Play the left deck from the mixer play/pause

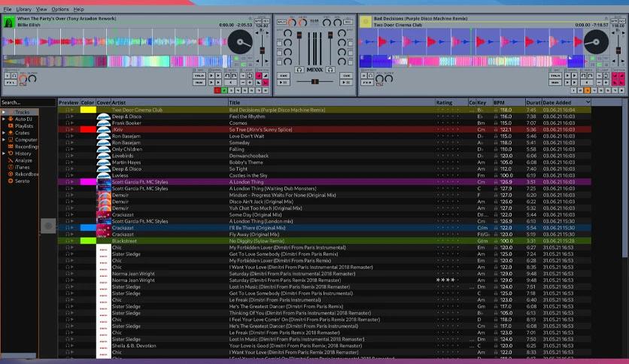[x=283, y=83]
